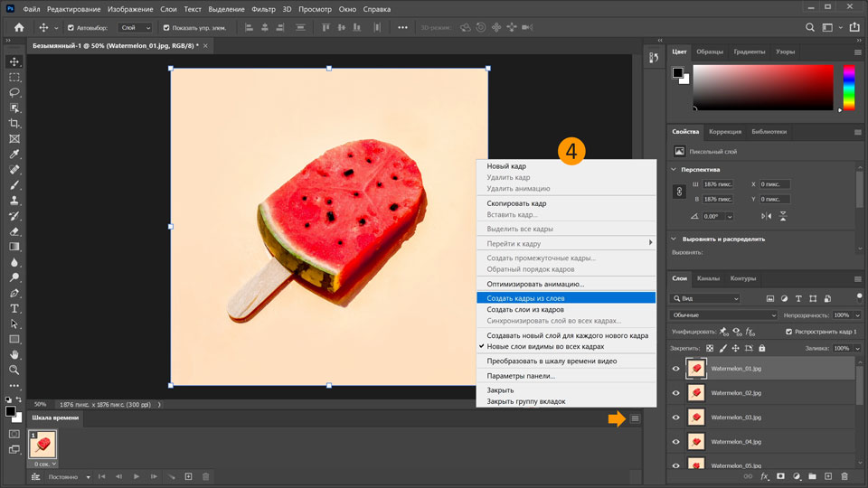Toggle Распространить кадр 1 checkbox
The width and height of the screenshot is (868, 488).
788,332
